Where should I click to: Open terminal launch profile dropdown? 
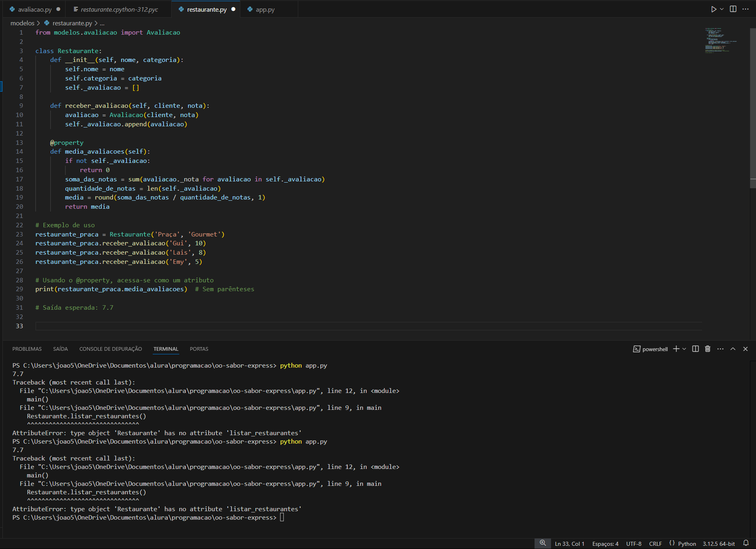pos(684,349)
